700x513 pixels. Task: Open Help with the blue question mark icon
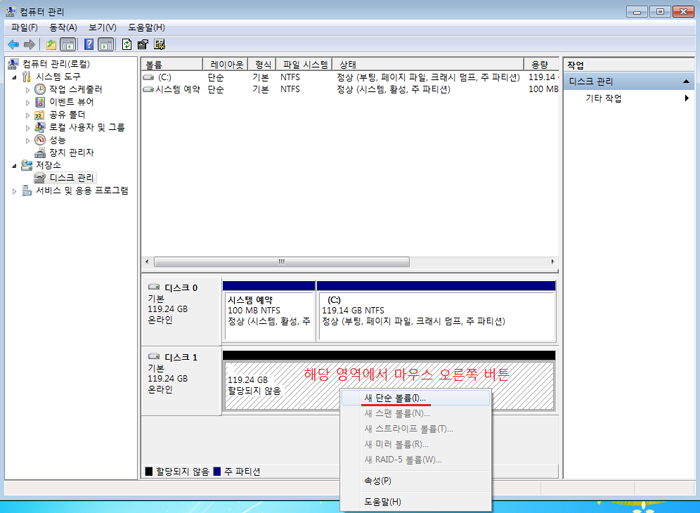(x=89, y=45)
